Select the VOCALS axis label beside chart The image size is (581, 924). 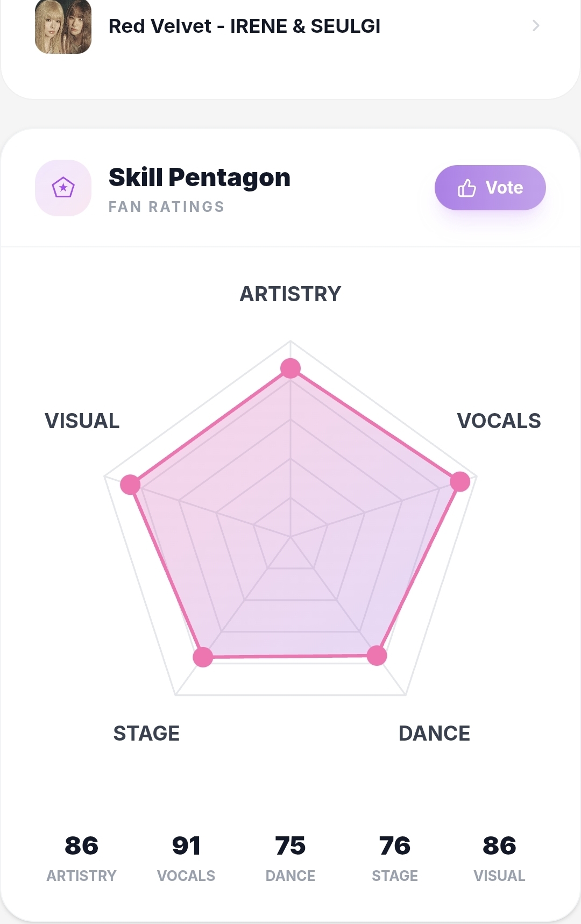pos(499,421)
